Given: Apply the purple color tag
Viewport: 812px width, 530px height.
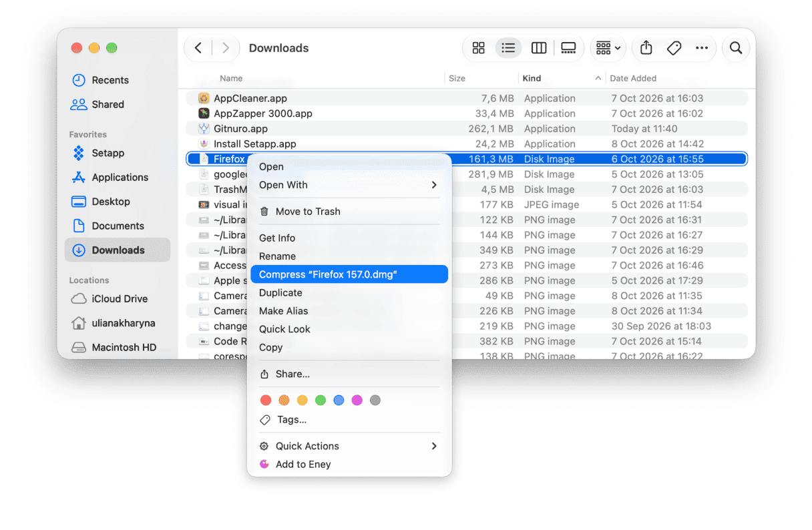Looking at the screenshot, I should (x=357, y=401).
